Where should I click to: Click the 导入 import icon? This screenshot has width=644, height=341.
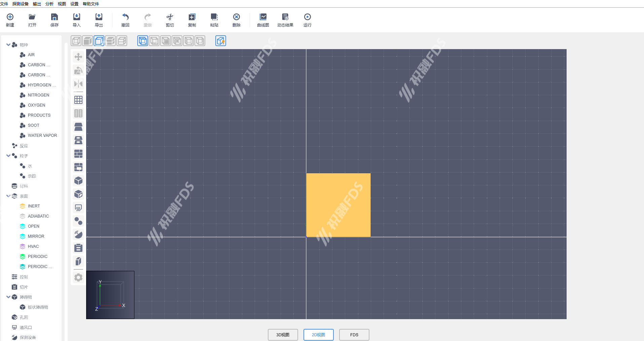click(77, 20)
